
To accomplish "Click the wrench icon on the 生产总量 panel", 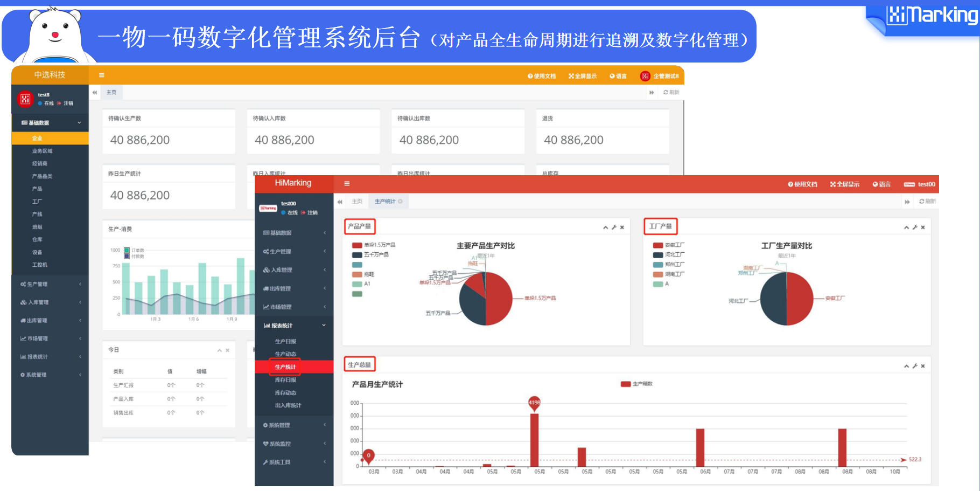I will (915, 366).
